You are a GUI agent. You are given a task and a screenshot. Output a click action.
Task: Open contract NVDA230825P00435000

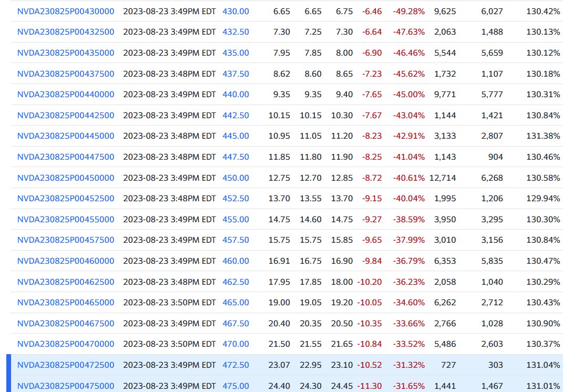[66, 53]
